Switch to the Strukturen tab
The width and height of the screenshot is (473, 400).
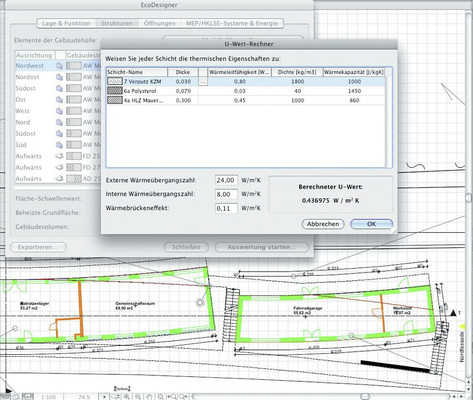pyautogui.click(x=117, y=23)
